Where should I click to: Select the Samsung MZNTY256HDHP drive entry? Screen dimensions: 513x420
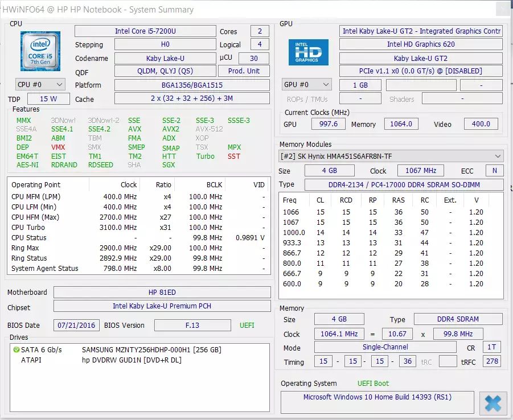pyautogui.click(x=151, y=349)
